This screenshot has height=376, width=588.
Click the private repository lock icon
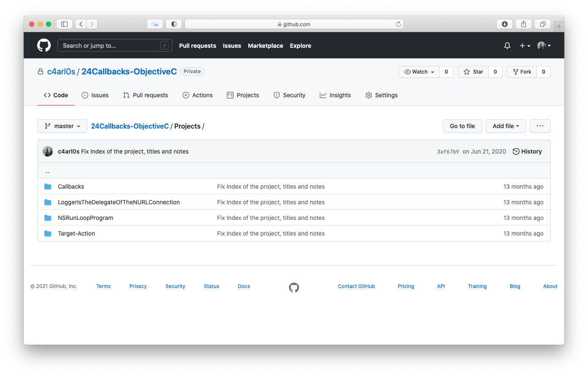coord(41,71)
